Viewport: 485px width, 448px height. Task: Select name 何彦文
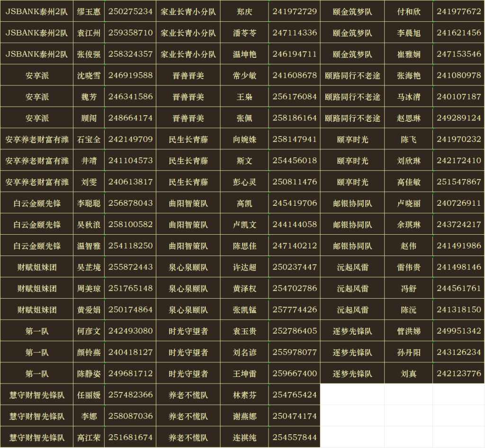89,331
